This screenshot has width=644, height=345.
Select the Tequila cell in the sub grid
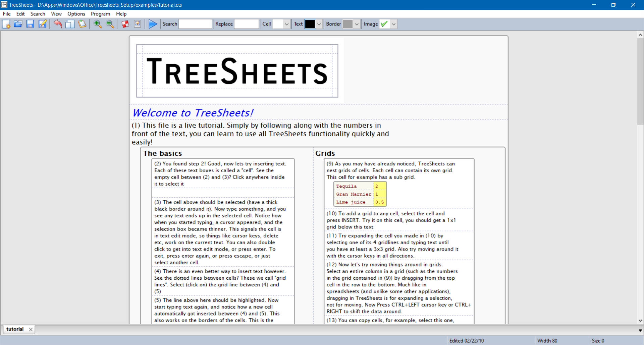[347, 186]
